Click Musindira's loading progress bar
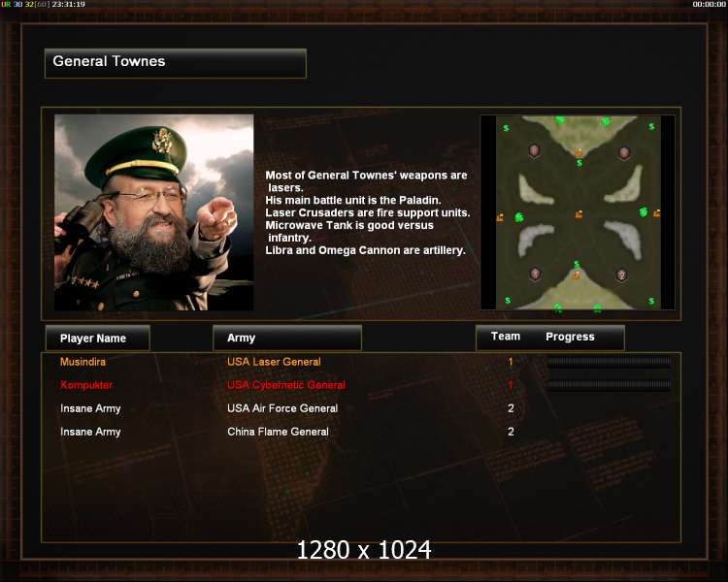 610,362
